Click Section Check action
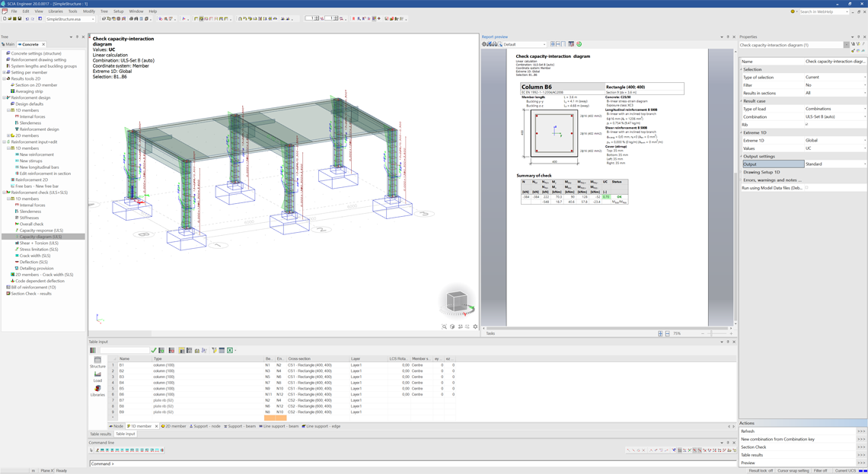This screenshot has width=868, height=474. click(754, 447)
